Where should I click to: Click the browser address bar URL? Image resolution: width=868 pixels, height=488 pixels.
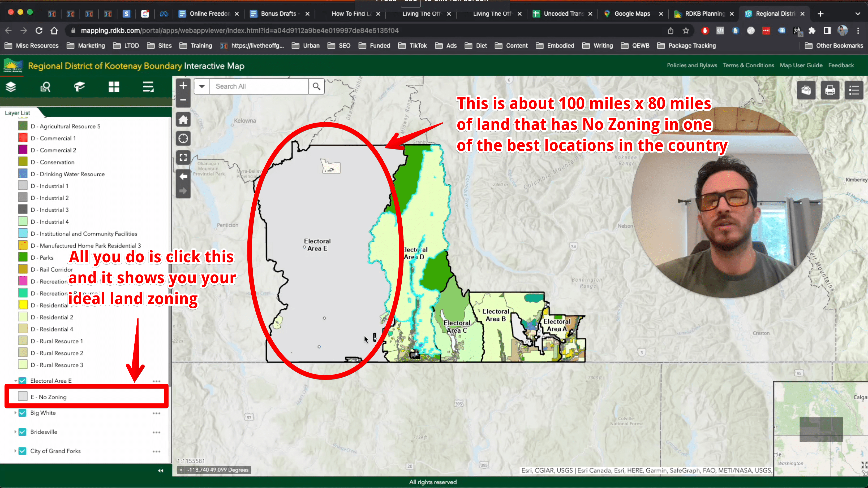tap(240, 31)
